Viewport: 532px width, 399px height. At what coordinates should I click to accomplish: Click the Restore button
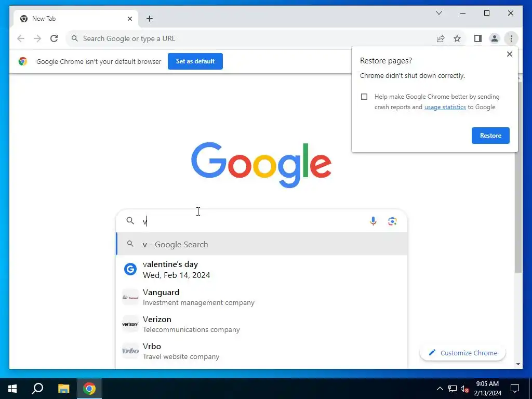tap(490, 136)
